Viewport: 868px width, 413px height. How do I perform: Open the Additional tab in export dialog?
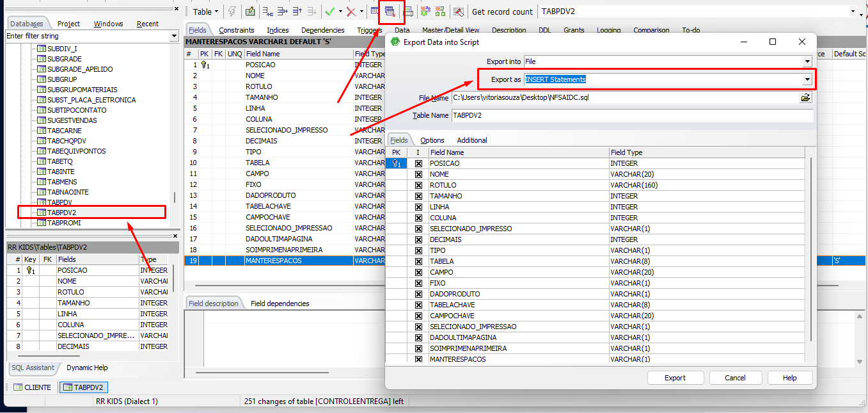point(472,140)
